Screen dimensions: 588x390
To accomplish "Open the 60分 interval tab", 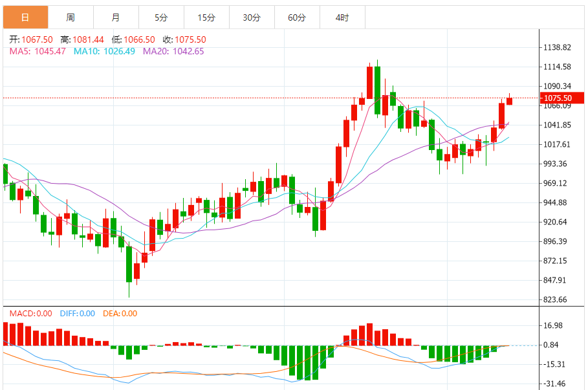I will pyautogui.click(x=298, y=17).
